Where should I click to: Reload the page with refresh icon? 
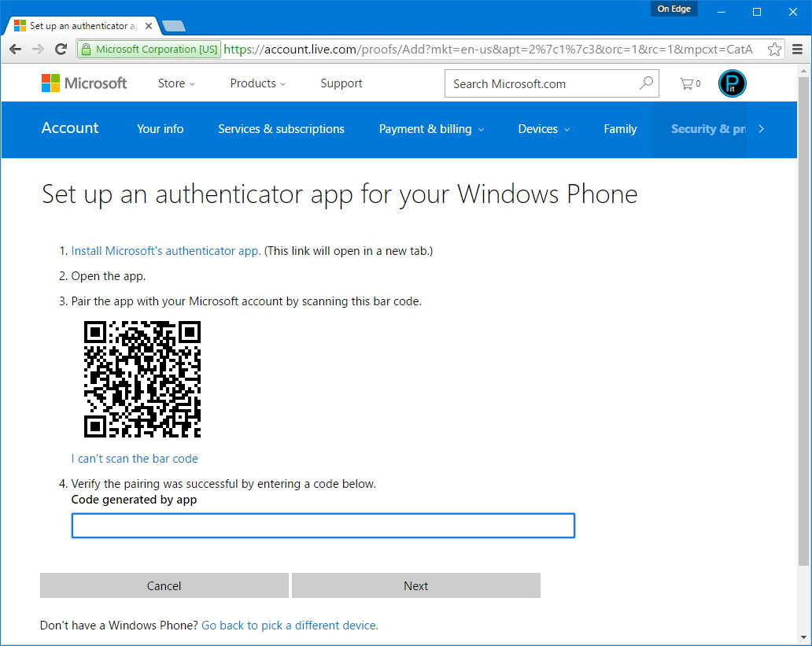pyautogui.click(x=61, y=50)
